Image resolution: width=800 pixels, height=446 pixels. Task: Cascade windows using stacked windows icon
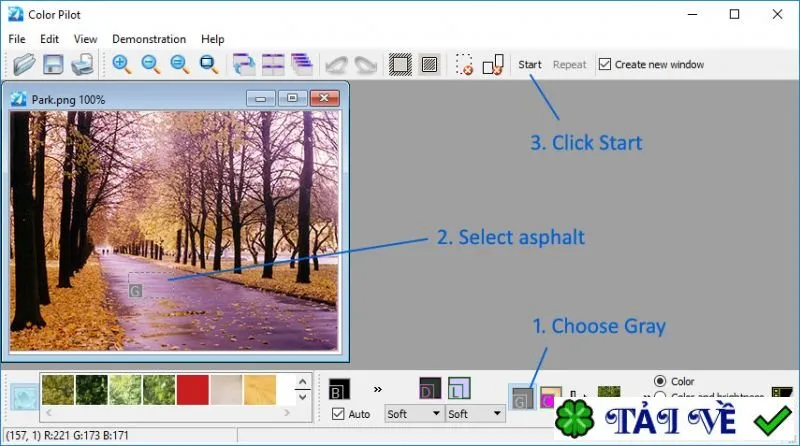pyautogui.click(x=302, y=65)
